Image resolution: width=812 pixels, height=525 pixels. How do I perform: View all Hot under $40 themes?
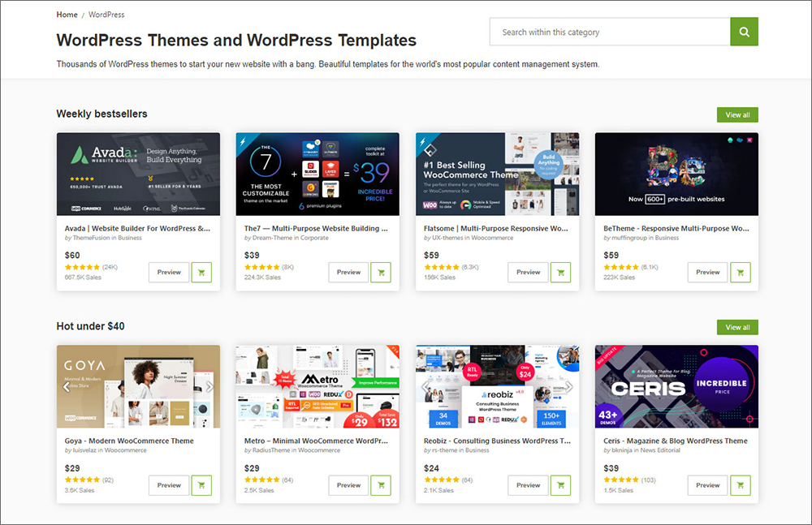click(x=737, y=327)
